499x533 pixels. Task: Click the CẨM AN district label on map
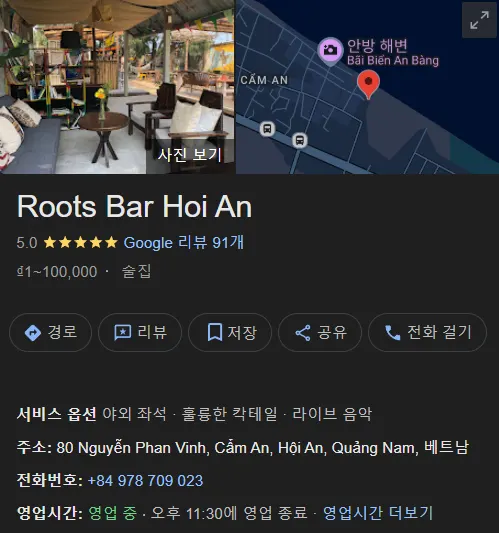pyautogui.click(x=264, y=80)
